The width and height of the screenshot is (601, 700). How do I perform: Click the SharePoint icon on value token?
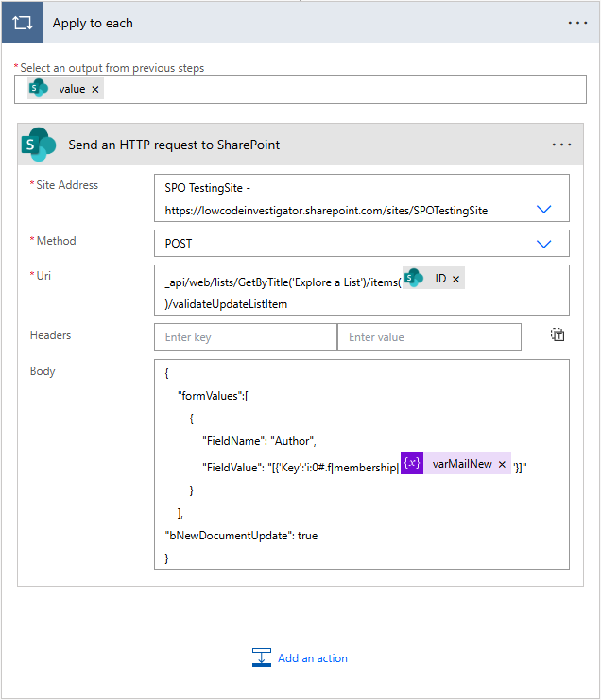(x=39, y=89)
